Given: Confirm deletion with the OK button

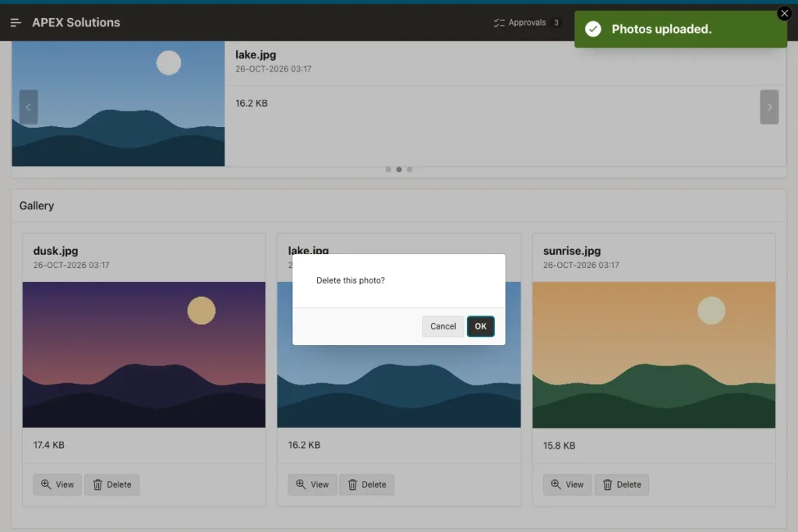Looking at the screenshot, I should pyautogui.click(x=480, y=326).
